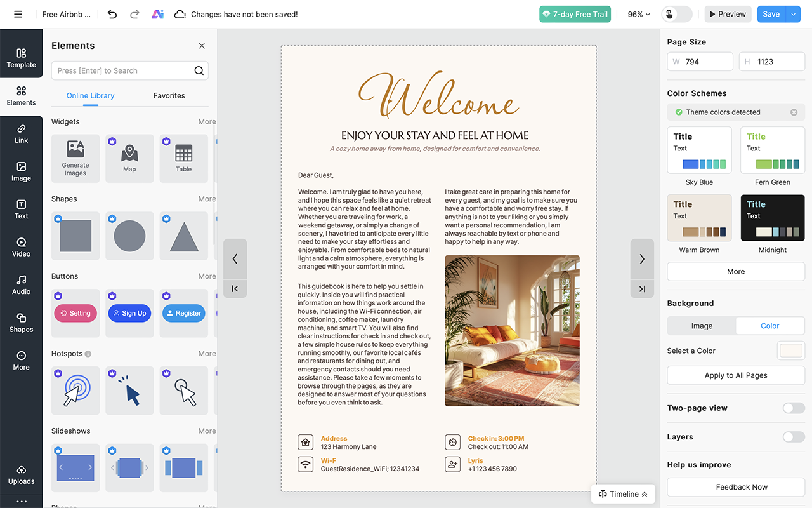The width and height of the screenshot is (812, 508).
Task: Click the cloud save status icon
Action: point(180,14)
